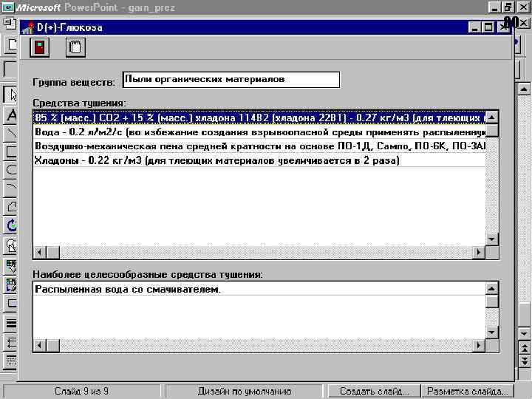This screenshot has height=399, width=532.
Task: Minimize the Microsoft PowerPoint window
Action: click(x=494, y=7)
